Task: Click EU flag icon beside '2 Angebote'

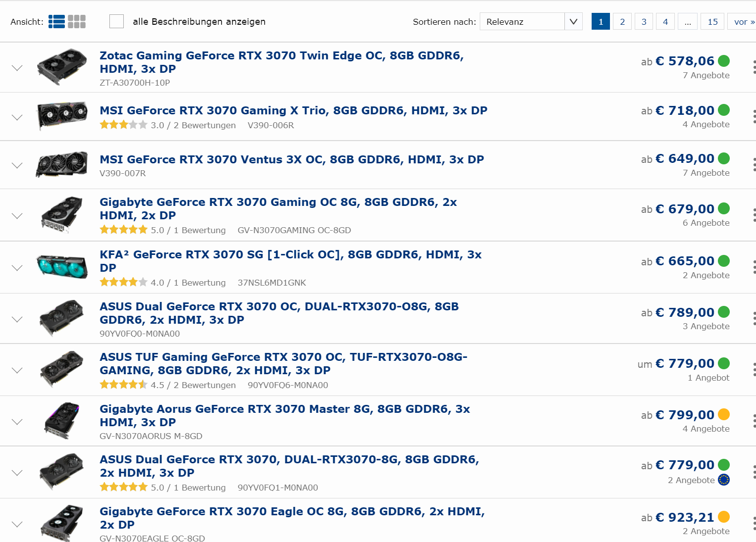Action: pyautogui.click(x=724, y=480)
